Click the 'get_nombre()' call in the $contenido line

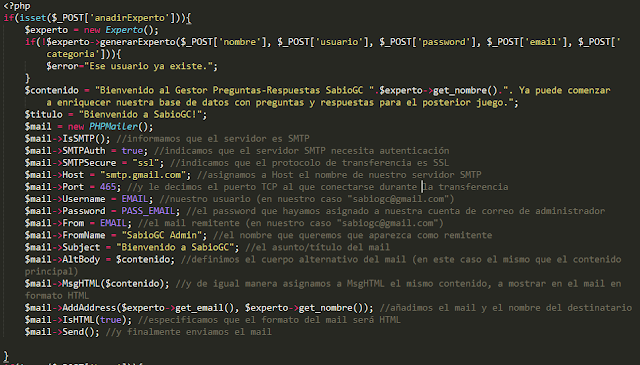tap(465, 90)
